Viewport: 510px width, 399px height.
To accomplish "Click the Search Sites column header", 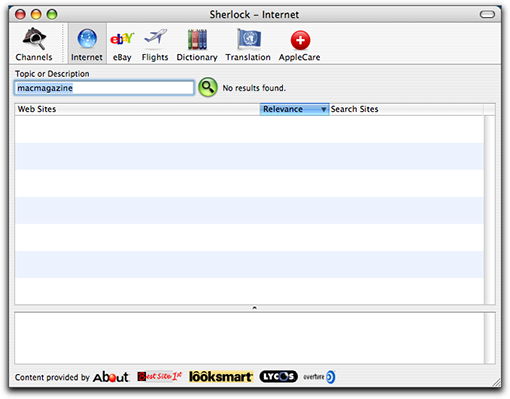I will (x=406, y=109).
